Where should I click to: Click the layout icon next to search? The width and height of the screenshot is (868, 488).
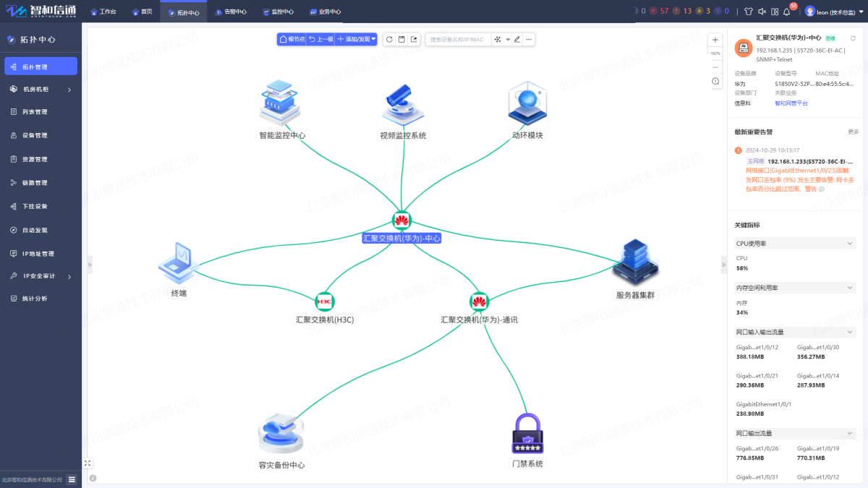click(498, 39)
